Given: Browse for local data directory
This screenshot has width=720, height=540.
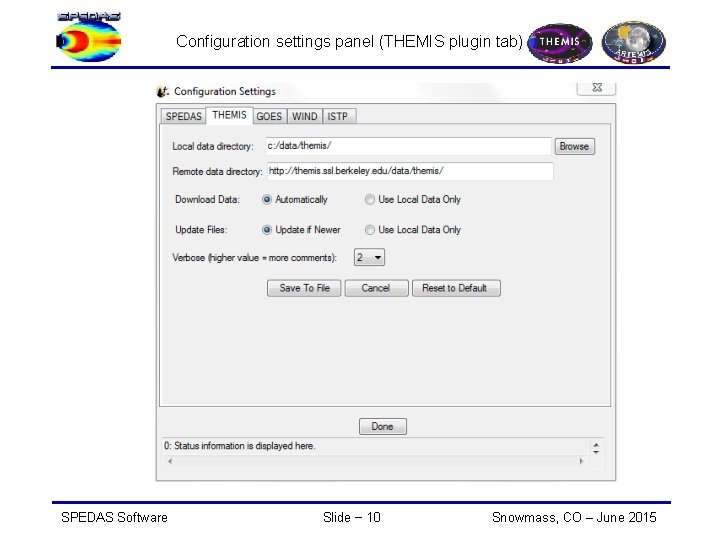Looking at the screenshot, I should 574,146.
